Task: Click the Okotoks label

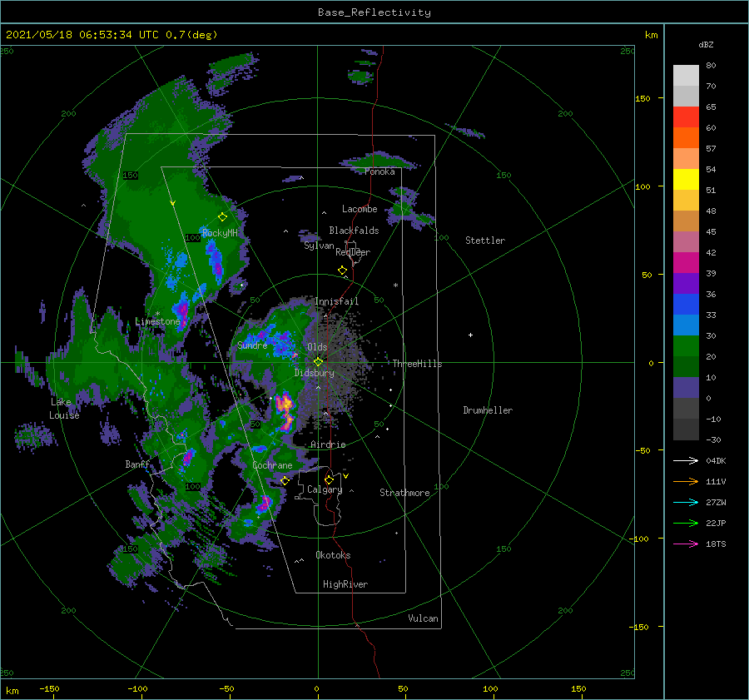Action: 334,555
